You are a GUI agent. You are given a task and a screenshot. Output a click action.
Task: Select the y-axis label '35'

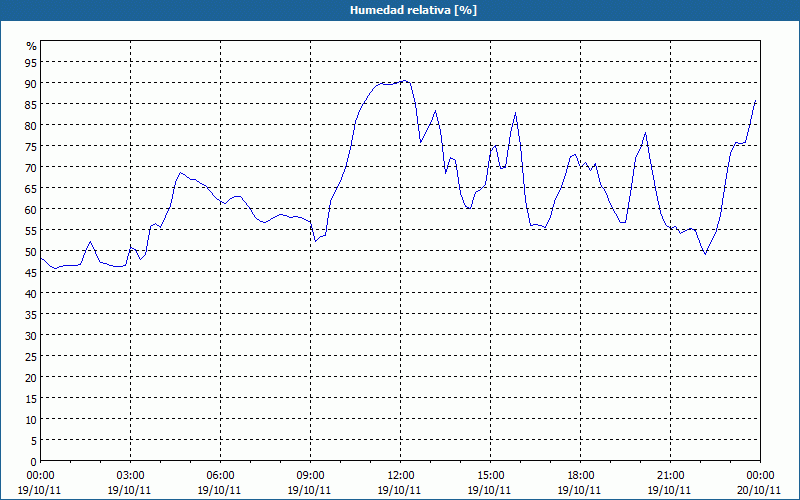click(x=32, y=315)
